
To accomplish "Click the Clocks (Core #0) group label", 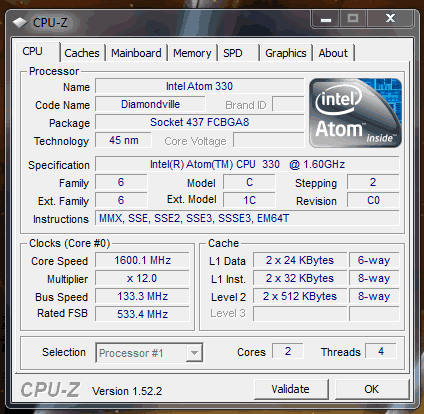I will [69, 243].
